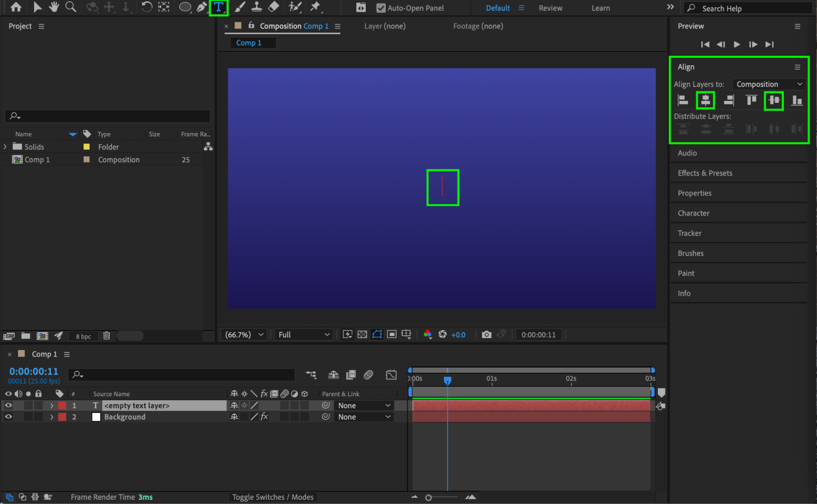This screenshot has width=817, height=504.
Task: Play the composition preview
Action: pos(736,44)
